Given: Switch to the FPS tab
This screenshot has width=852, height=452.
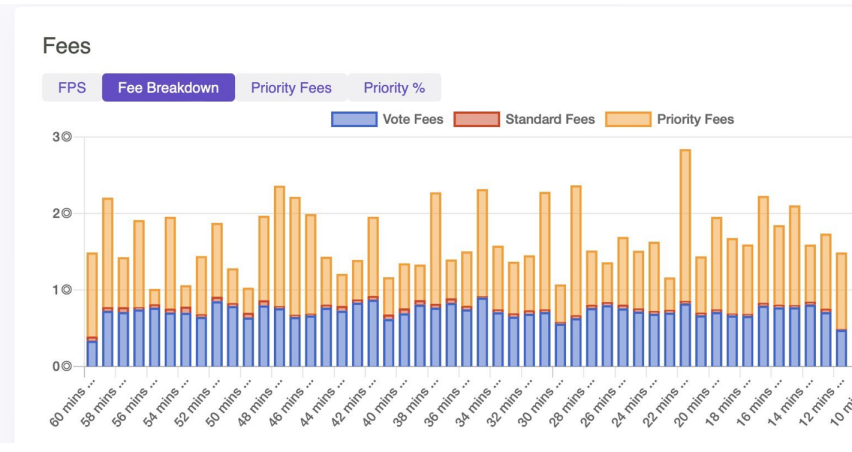Looking at the screenshot, I should coord(72,88).
